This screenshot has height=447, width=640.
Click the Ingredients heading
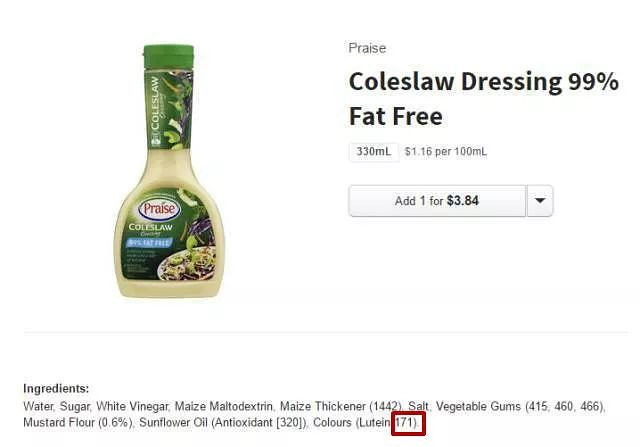coord(56,388)
